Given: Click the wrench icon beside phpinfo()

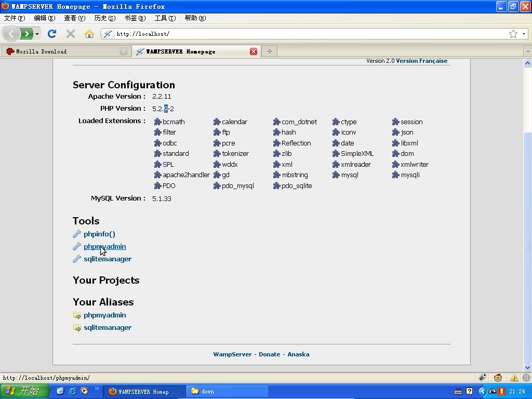Looking at the screenshot, I should (77, 234).
